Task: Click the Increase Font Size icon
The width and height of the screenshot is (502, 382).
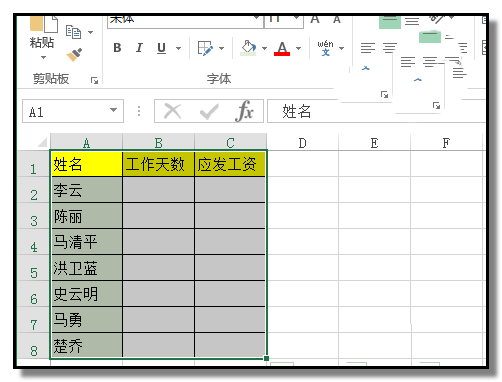Action: click(x=315, y=19)
